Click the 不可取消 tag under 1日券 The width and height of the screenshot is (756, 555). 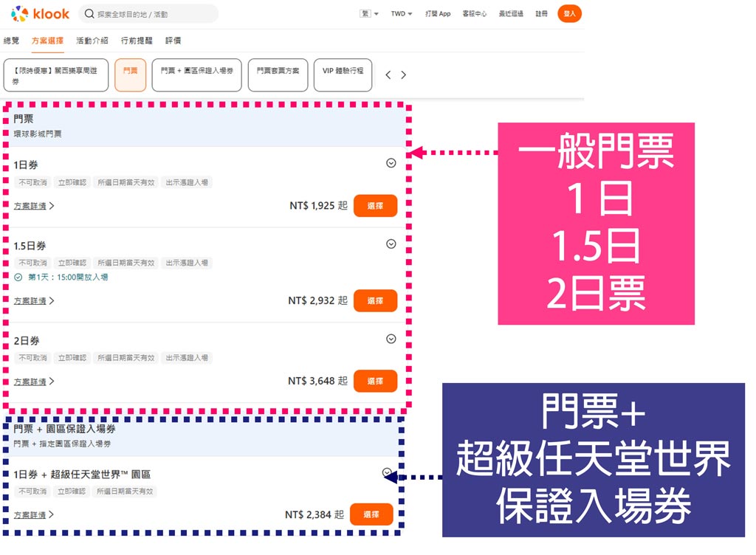(32, 182)
